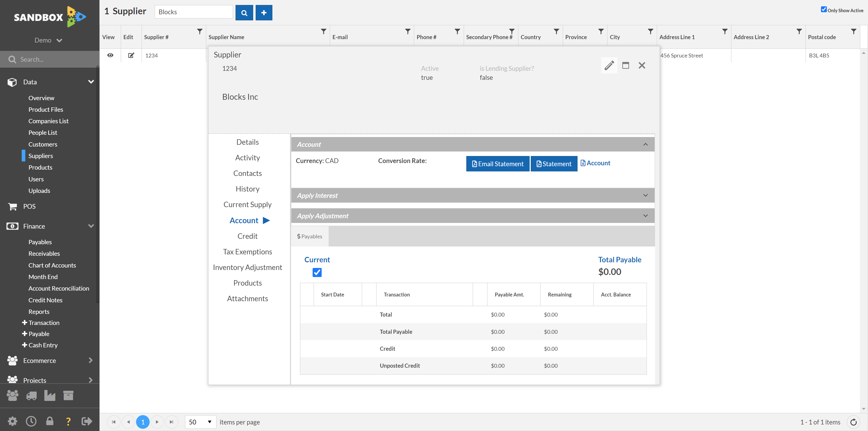Open settings gear in sidebar footer
The height and width of the screenshot is (431, 868).
[x=12, y=421]
